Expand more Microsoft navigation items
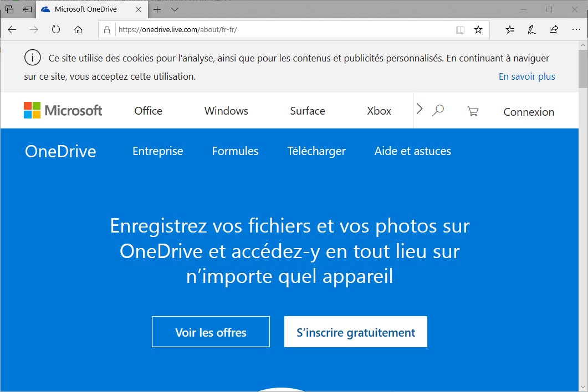 (420, 109)
